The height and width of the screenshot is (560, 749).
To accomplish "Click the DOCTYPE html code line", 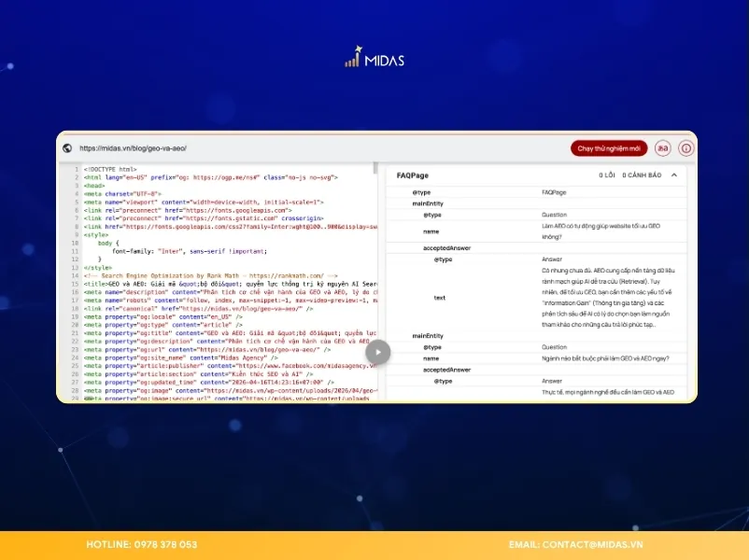I will (111, 169).
